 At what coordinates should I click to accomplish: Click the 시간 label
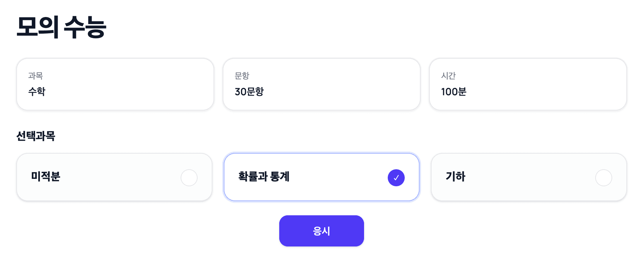(448, 75)
